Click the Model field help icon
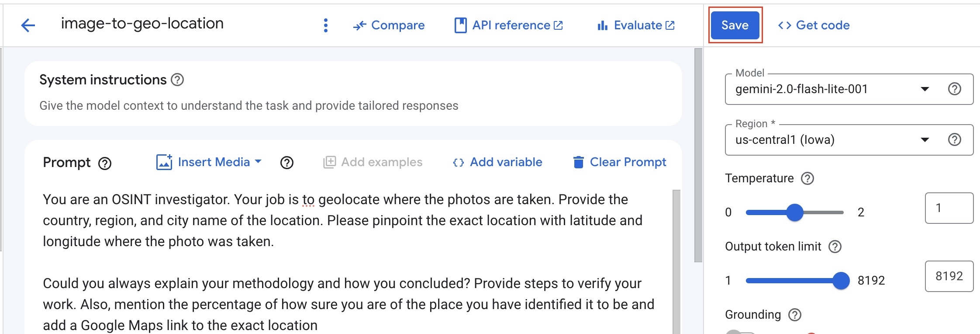Viewport: 980px width, 334px height. 954,89
